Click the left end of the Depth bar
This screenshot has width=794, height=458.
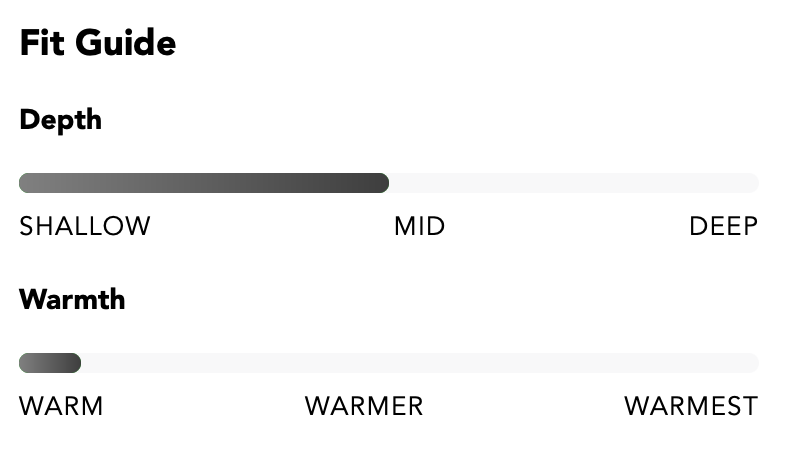pyautogui.click(x=25, y=183)
